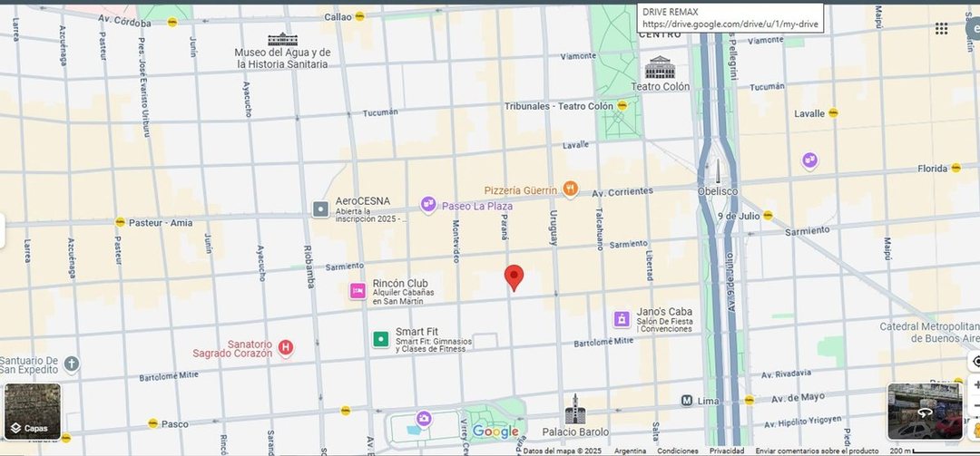The image size is (980, 456).
Task: Select the Paseo La Plaza purple marker
Action: [x=428, y=205]
